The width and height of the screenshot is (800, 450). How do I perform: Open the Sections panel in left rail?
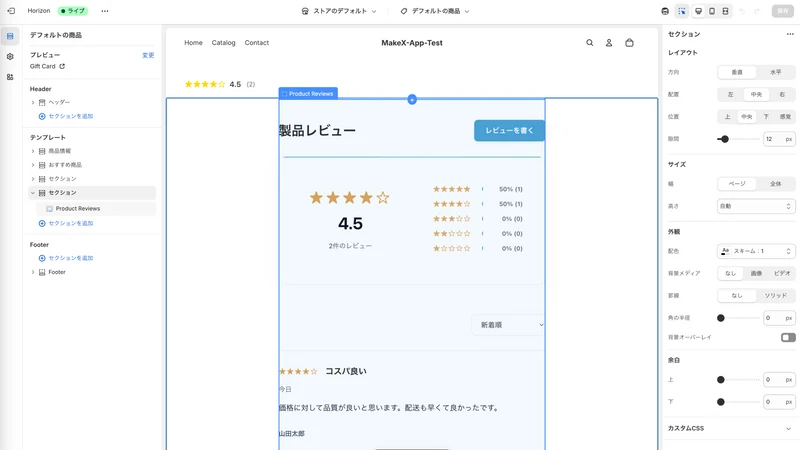(10, 36)
